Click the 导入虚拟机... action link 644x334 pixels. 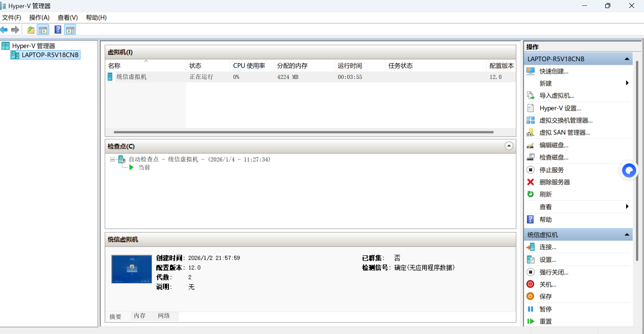(557, 95)
